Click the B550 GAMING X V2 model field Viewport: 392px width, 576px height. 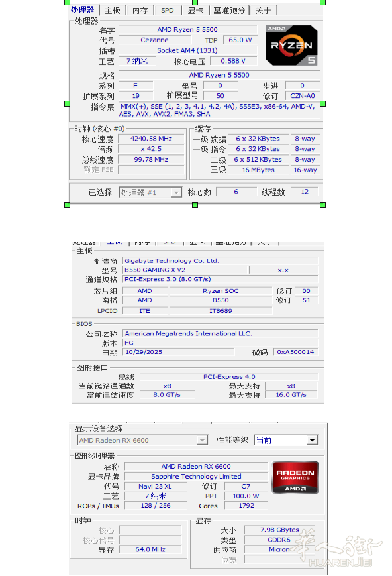click(x=185, y=270)
